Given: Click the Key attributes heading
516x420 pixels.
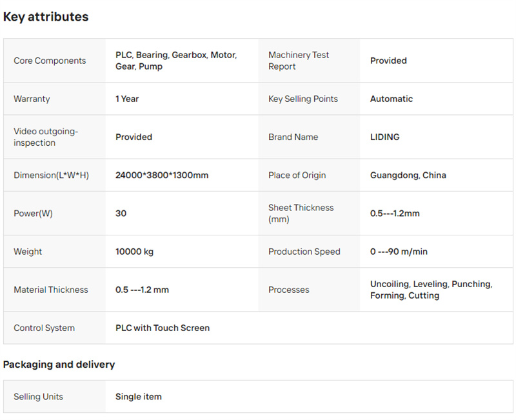Looking at the screenshot, I should tap(46, 17).
